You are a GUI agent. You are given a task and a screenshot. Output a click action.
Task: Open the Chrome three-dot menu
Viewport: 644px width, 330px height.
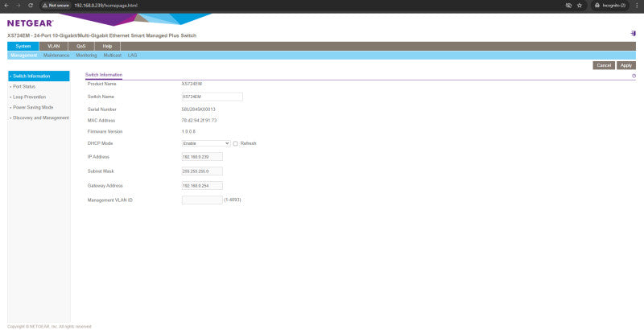[637, 6]
